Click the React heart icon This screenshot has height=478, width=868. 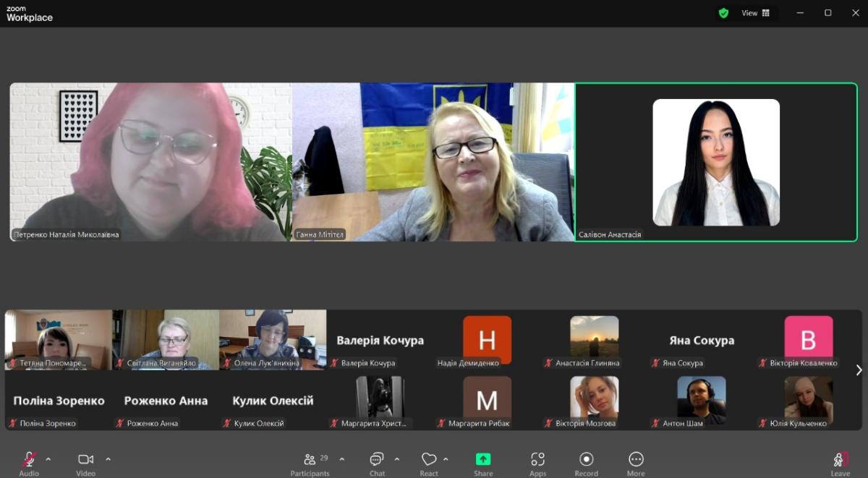429,460
